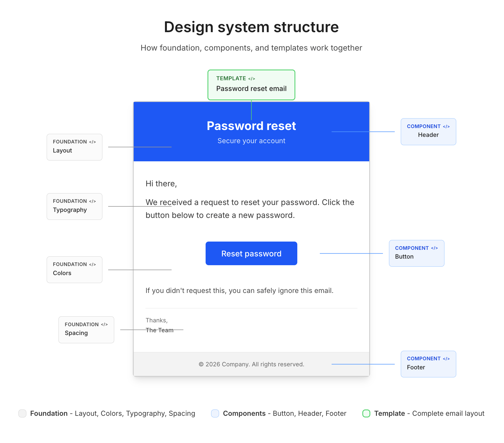Screen dimensions: 504x443
Task: Click the light blue Components legend swatch
Action: click(x=215, y=413)
